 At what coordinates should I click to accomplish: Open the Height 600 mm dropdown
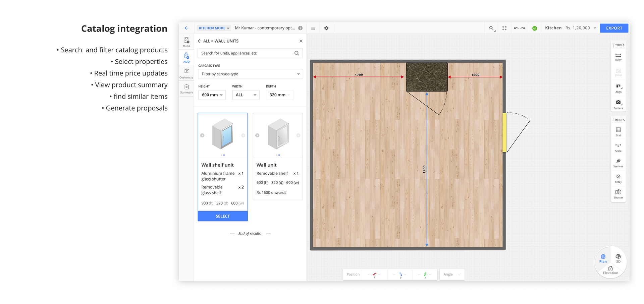[212, 95]
